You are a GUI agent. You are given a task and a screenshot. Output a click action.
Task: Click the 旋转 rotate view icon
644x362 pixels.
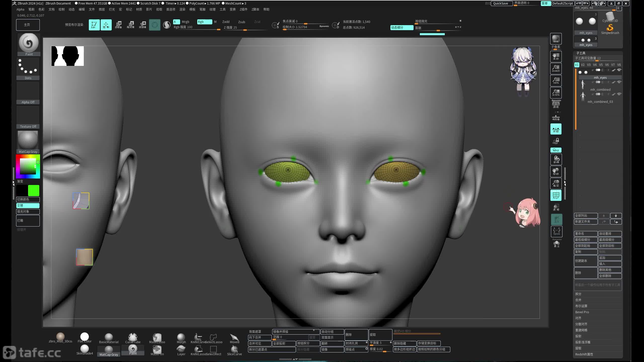(x=556, y=159)
